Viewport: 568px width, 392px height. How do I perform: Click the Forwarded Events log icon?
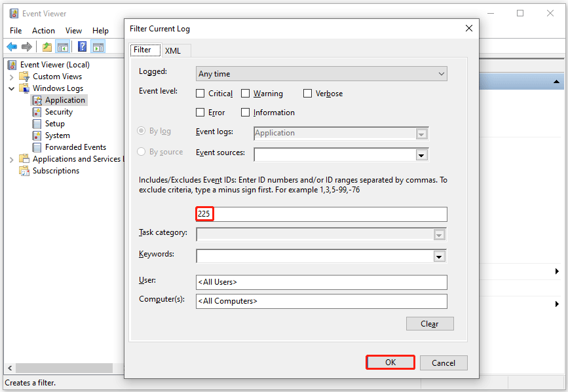[x=37, y=147]
